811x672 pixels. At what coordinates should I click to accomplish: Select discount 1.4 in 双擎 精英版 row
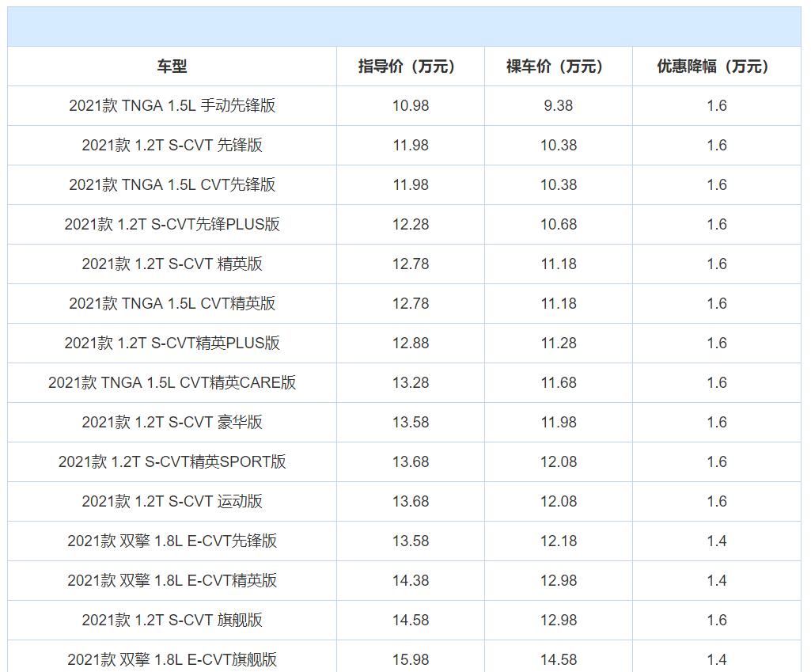click(717, 580)
